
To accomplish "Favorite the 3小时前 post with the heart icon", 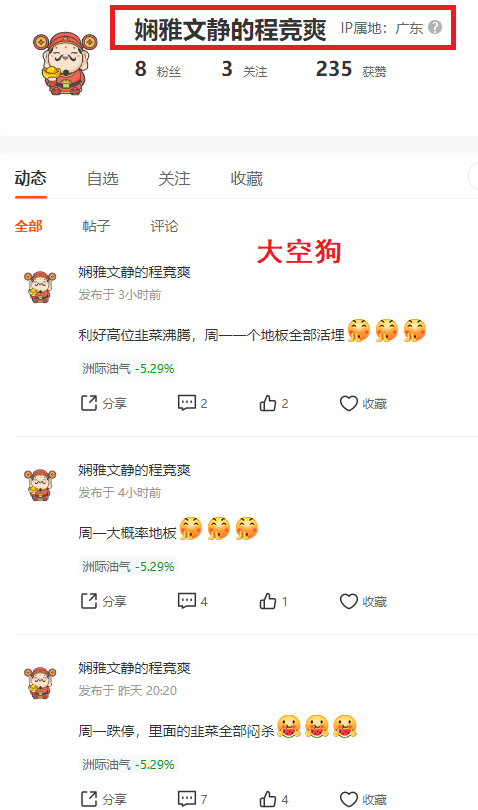I will coord(363,403).
